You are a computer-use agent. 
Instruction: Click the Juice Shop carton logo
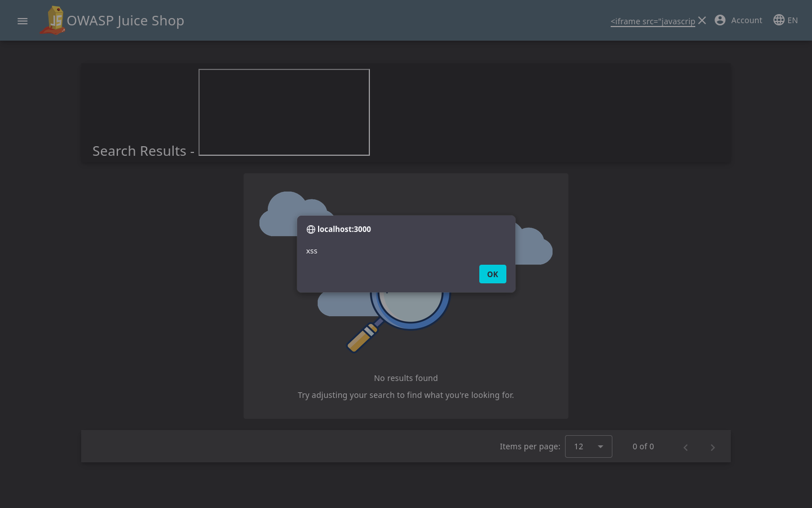53,20
